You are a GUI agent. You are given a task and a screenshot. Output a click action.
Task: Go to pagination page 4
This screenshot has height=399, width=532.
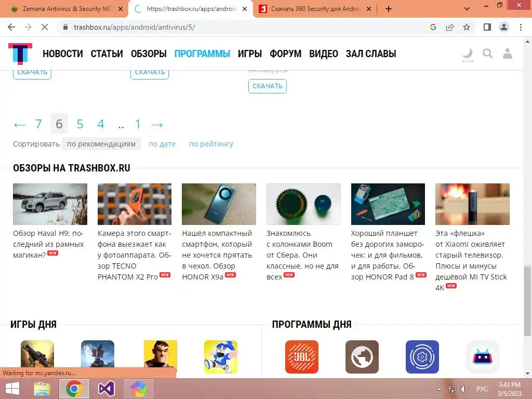[100, 124]
